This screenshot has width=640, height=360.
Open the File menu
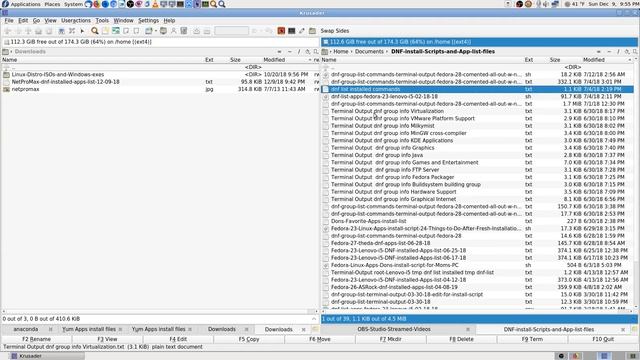(9, 20)
